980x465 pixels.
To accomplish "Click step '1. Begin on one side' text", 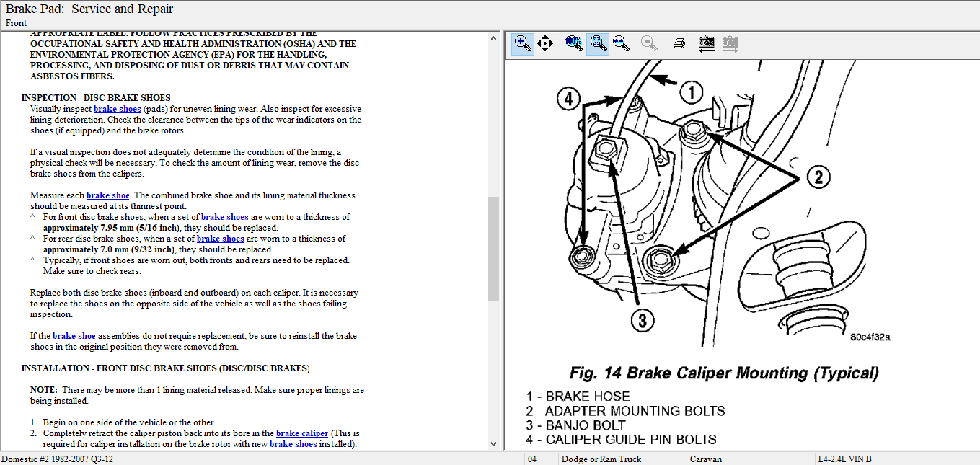I will (x=123, y=422).
